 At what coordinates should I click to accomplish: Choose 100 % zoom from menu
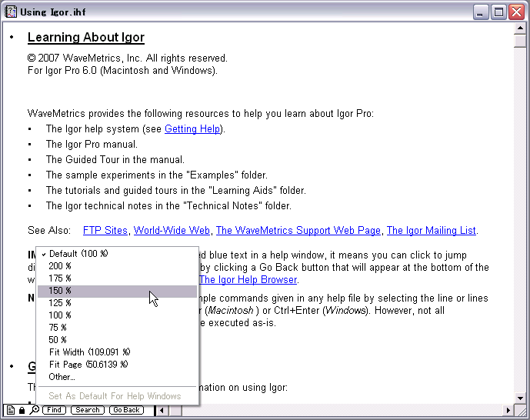point(117,315)
